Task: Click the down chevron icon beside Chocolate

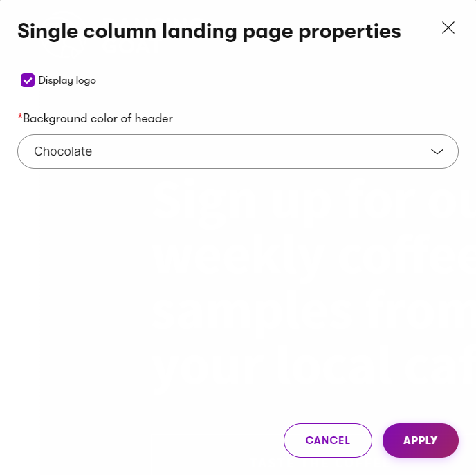Action: point(437,152)
